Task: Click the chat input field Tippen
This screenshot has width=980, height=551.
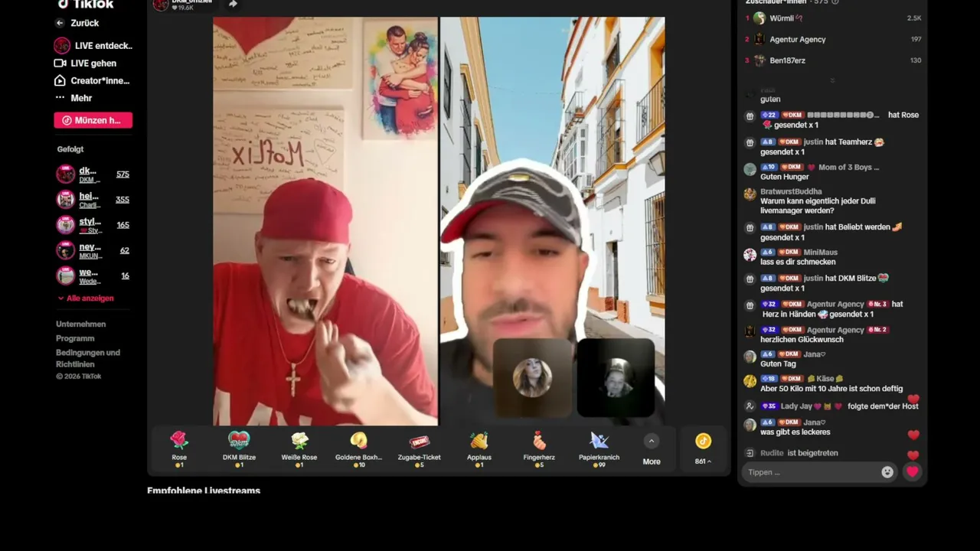Action: click(811, 472)
